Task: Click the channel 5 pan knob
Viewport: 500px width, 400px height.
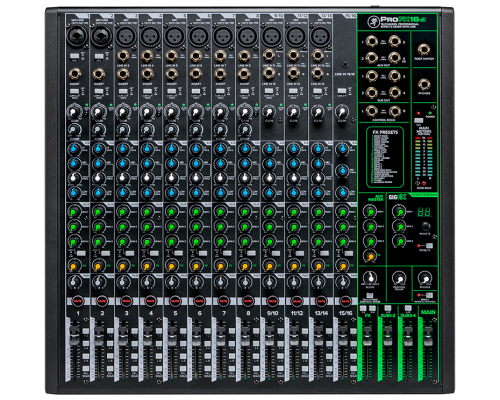Action: tap(172, 282)
